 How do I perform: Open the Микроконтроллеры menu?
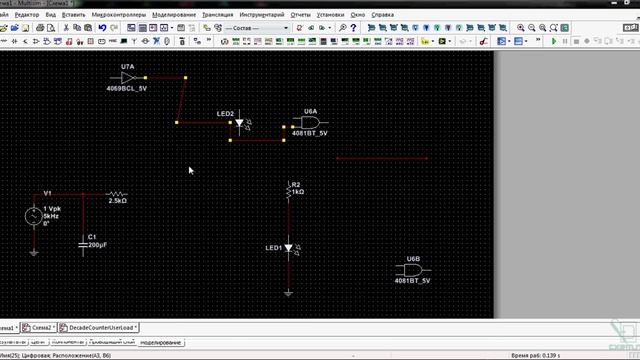coord(118,15)
